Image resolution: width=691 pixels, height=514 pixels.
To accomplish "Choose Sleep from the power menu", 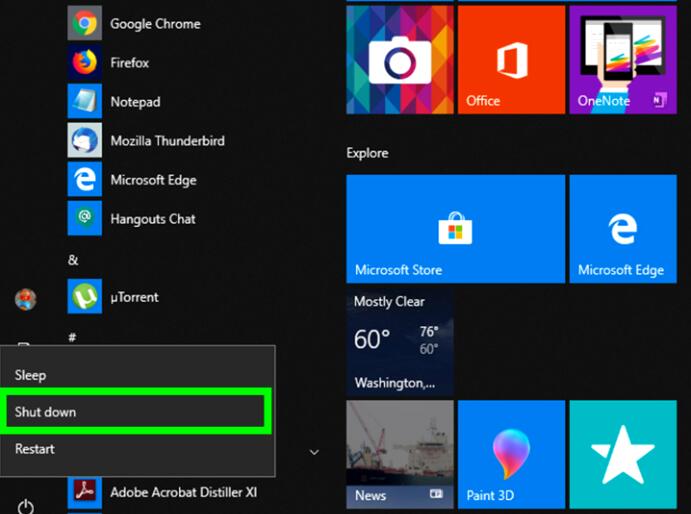I will (x=137, y=375).
